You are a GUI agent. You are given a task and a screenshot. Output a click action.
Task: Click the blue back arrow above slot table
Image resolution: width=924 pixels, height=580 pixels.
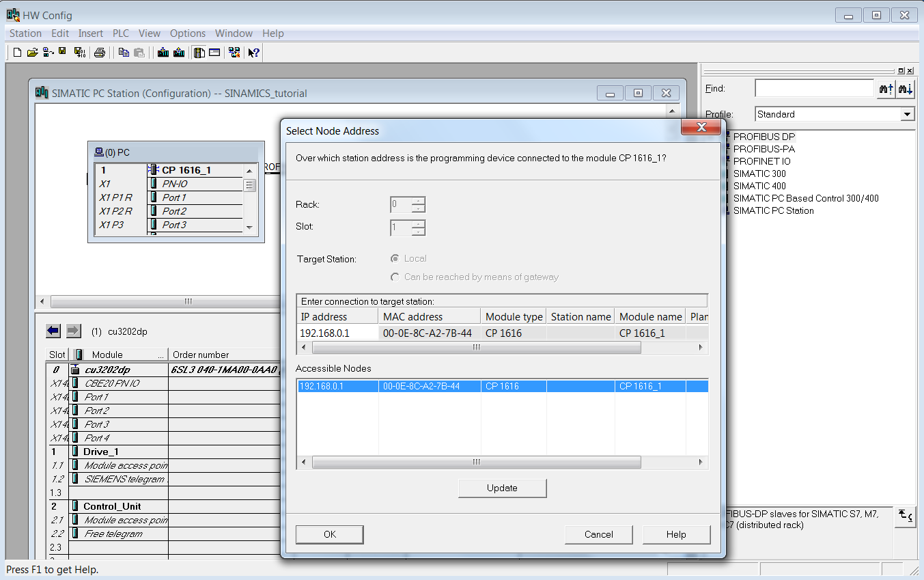54,331
